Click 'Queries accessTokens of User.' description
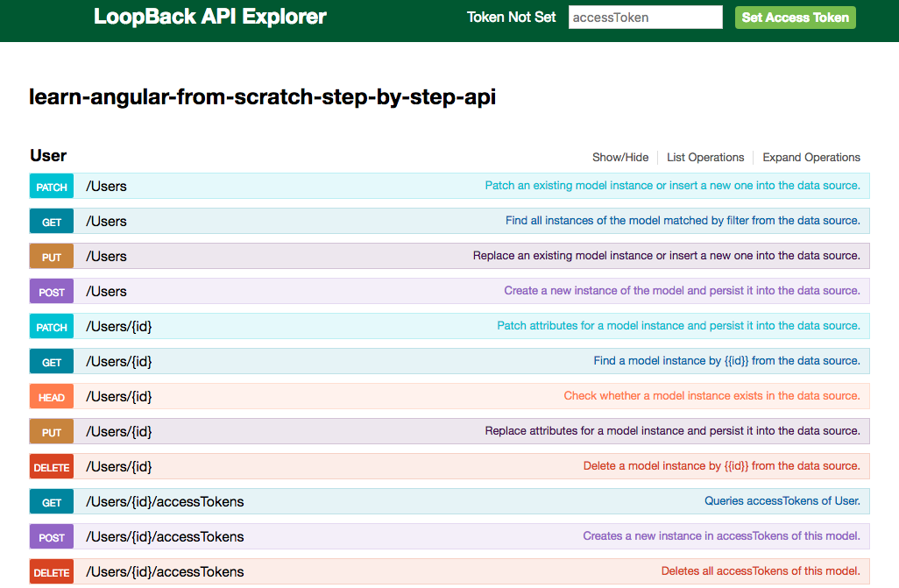 [782, 500]
